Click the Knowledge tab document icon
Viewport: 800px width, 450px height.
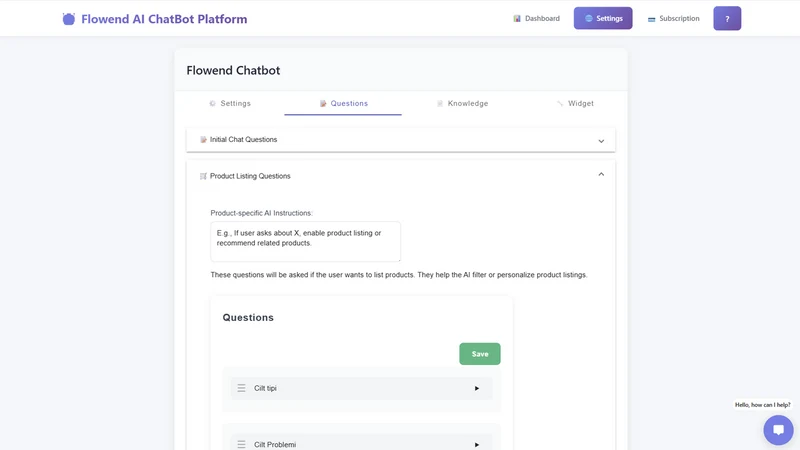pos(440,104)
